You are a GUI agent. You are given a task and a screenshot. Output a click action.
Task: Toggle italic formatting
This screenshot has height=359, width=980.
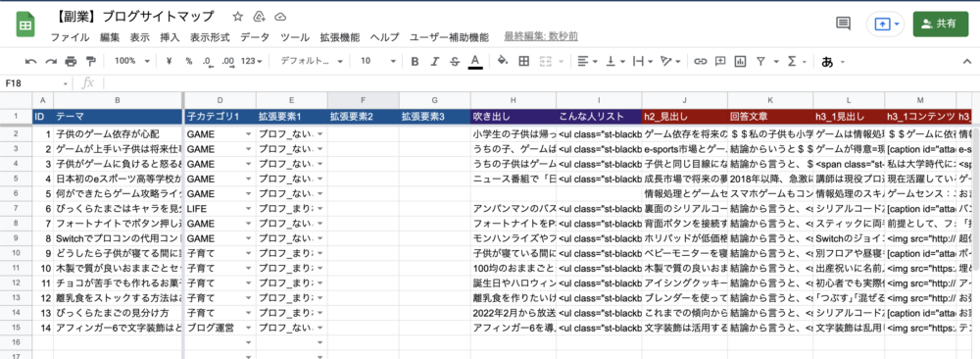pyautogui.click(x=434, y=61)
